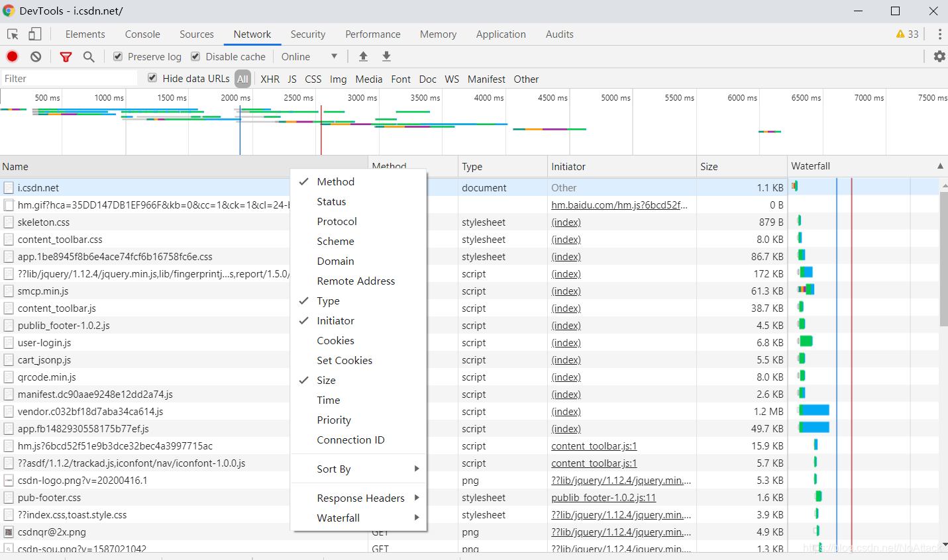Open Performance tab
The image size is (948, 560).
(373, 34)
